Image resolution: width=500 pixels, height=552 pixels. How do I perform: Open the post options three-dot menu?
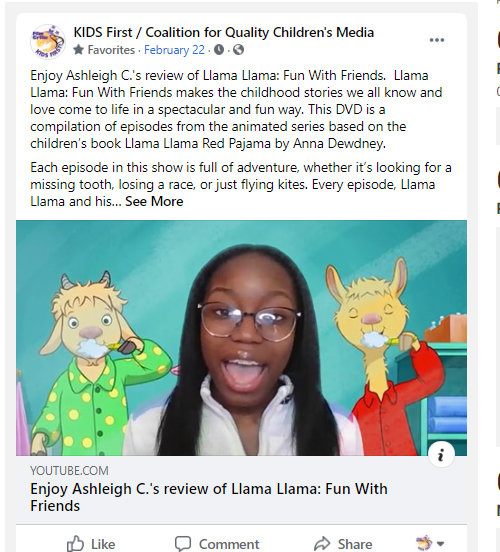437,40
